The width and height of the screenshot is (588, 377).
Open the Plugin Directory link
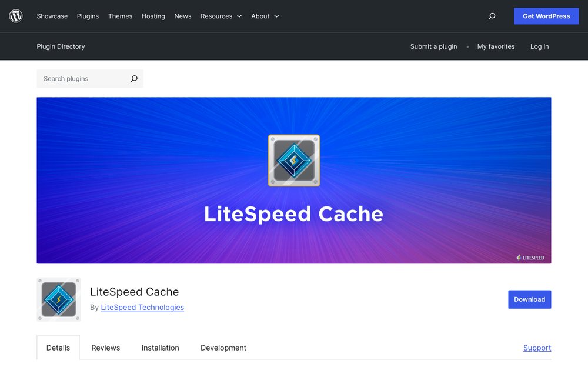tap(61, 46)
